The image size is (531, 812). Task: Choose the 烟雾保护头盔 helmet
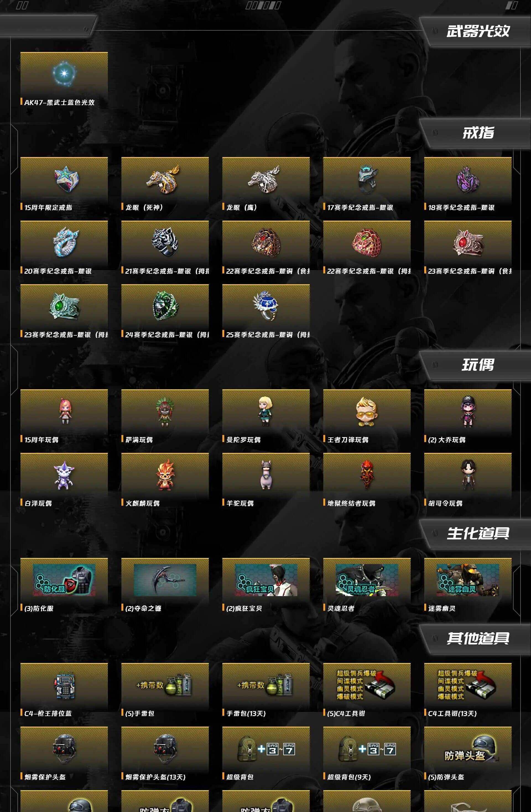click(64, 754)
